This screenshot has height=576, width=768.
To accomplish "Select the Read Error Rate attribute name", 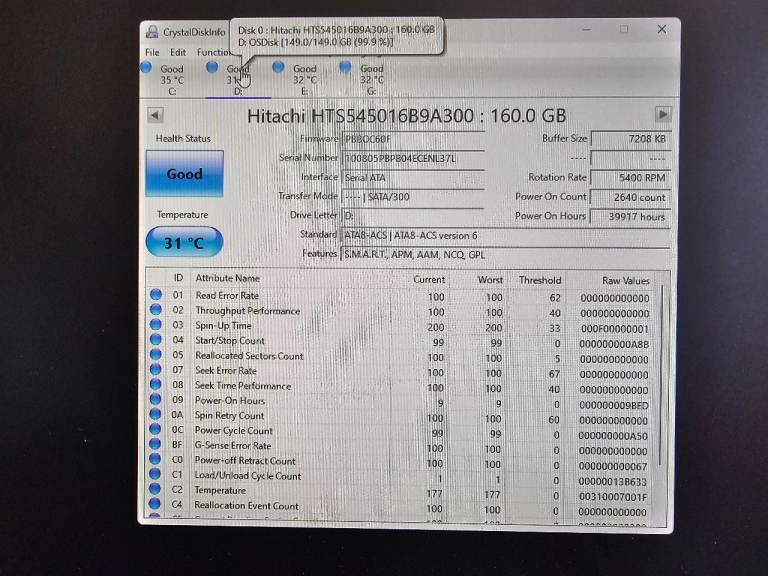I will pyautogui.click(x=227, y=295).
